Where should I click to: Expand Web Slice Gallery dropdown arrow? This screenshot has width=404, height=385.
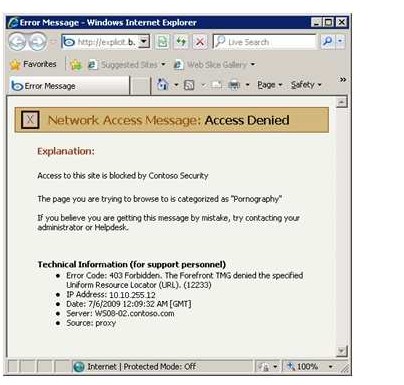tap(253, 64)
